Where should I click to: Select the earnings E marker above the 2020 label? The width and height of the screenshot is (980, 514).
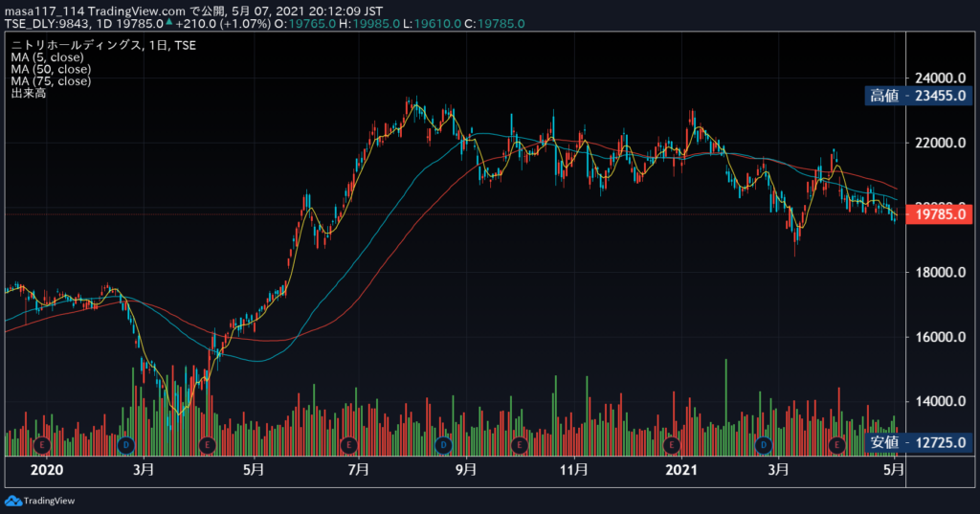click(42, 445)
